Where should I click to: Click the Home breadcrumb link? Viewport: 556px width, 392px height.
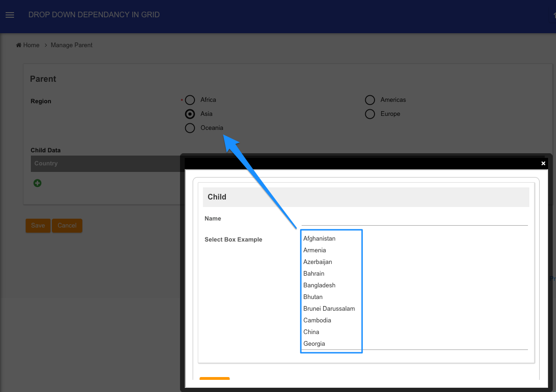(31, 45)
